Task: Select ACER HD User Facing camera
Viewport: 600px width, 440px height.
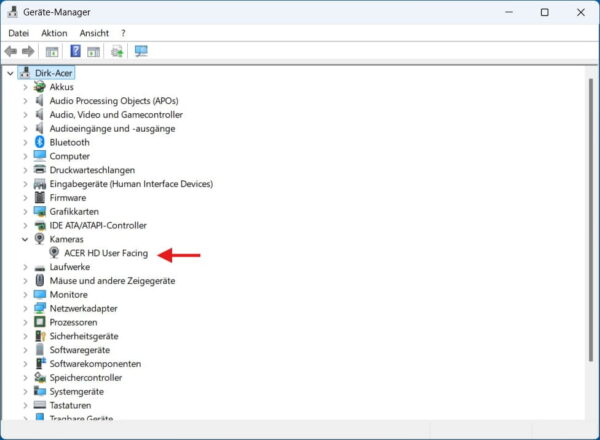Action: (x=106, y=253)
